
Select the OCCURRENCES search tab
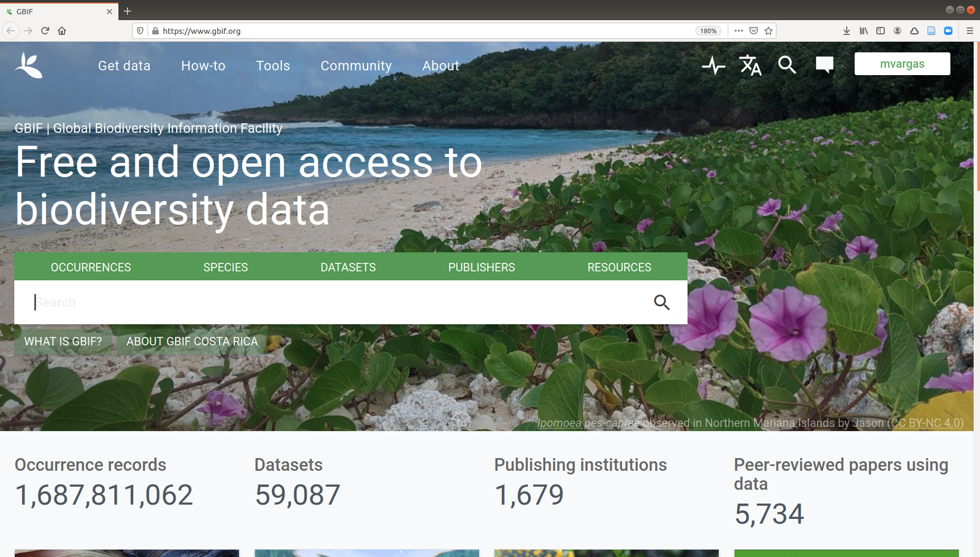(90, 267)
